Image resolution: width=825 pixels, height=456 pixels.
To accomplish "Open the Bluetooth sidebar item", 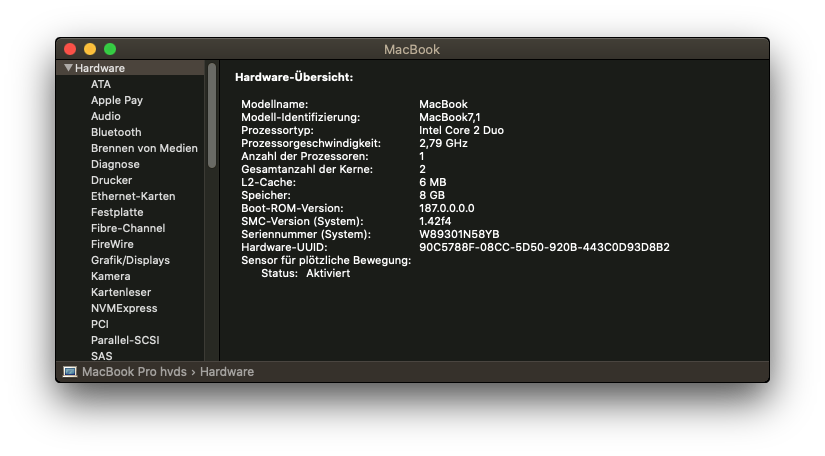I will tap(116, 132).
